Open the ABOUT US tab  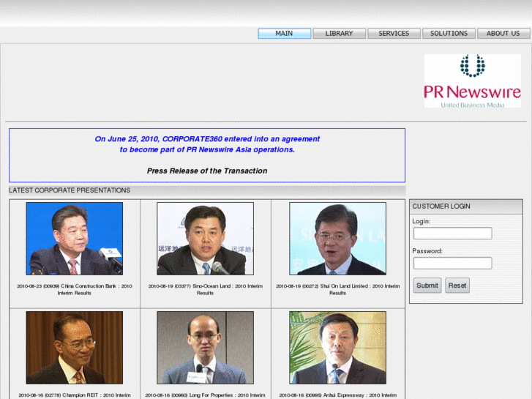pos(503,33)
